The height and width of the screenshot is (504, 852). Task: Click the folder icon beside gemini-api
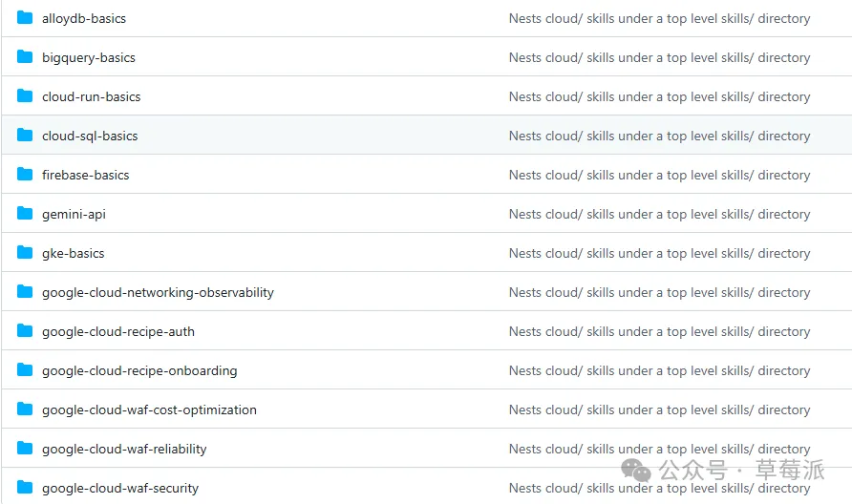tap(25, 214)
